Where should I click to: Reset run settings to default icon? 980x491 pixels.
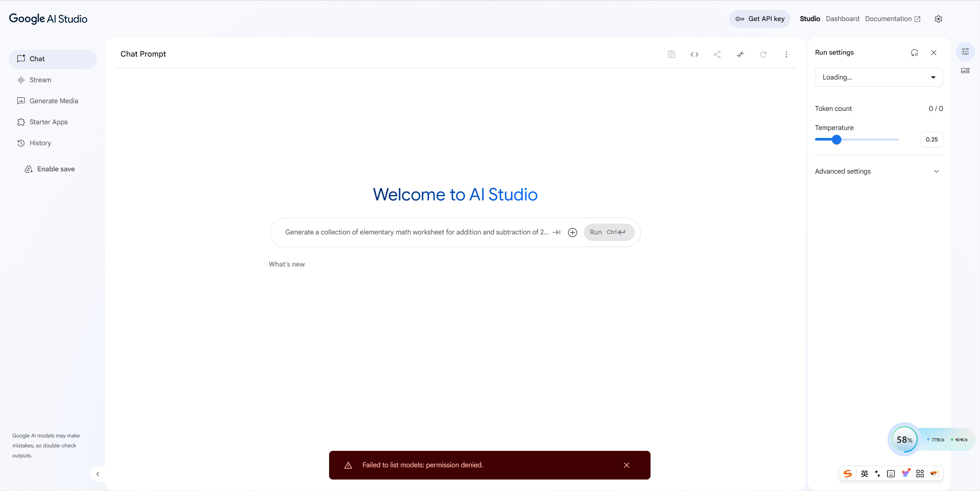click(x=914, y=52)
